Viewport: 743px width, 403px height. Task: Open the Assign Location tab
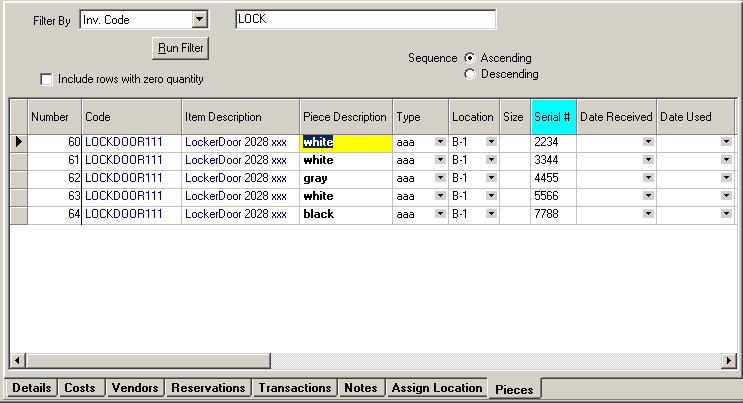(436, 387)
